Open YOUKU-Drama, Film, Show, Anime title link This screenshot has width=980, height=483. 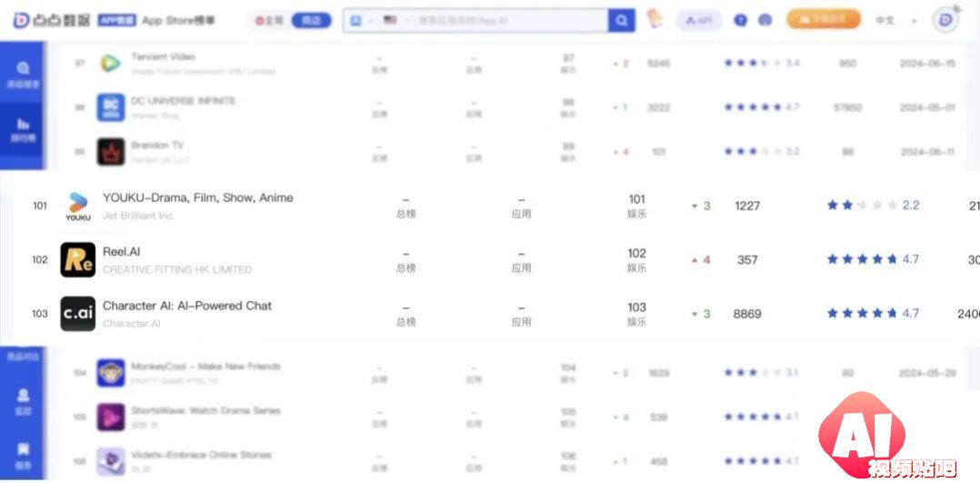click(198, 197)
